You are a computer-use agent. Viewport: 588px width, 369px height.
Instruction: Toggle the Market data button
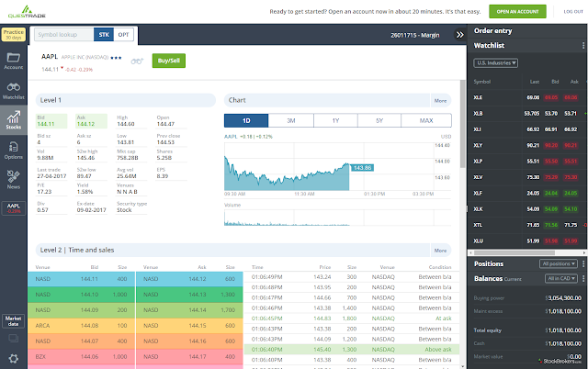pos(14,321)
